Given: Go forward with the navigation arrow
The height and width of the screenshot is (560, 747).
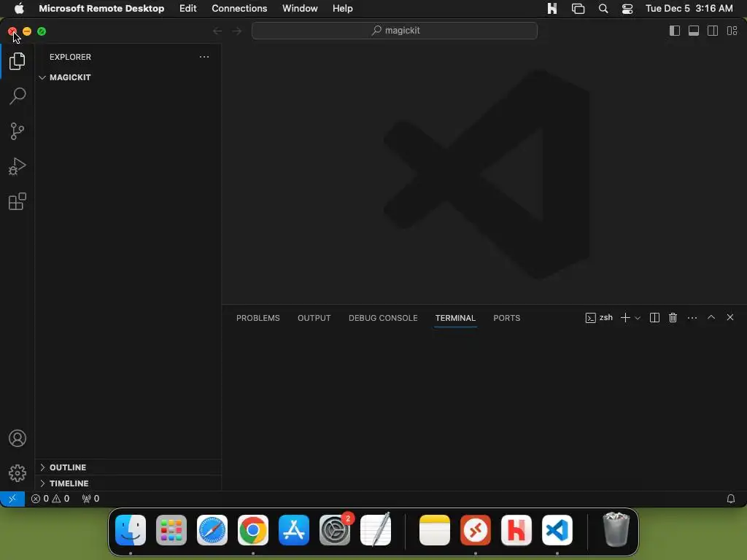Looking at the screenshot, I should (237, 31).
